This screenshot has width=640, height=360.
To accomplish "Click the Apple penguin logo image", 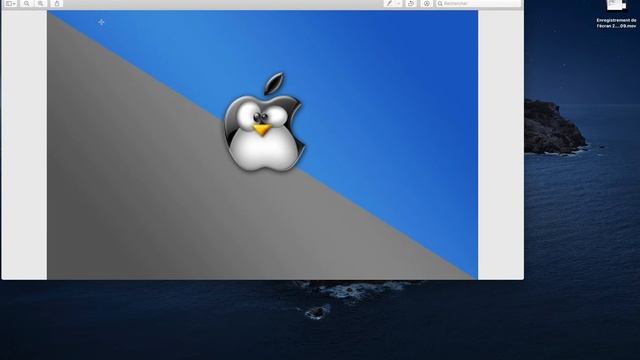I will click(264, 122).
